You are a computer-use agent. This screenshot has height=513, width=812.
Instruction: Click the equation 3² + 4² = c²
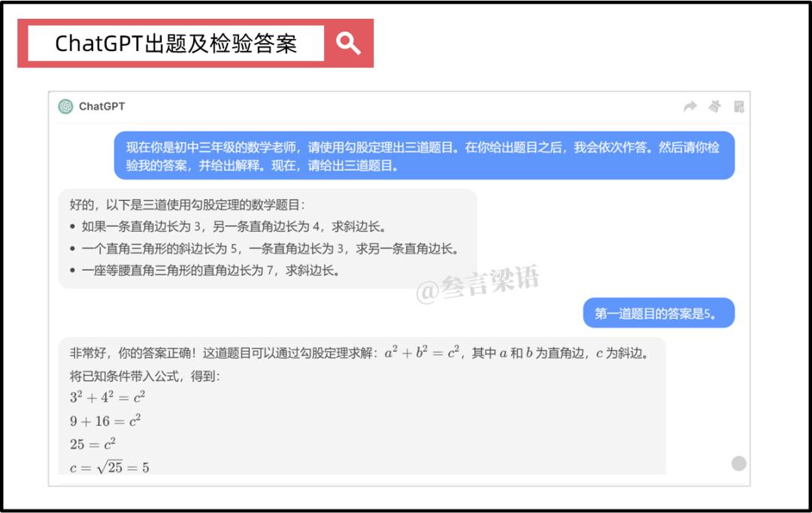click(x=108, y=397)
